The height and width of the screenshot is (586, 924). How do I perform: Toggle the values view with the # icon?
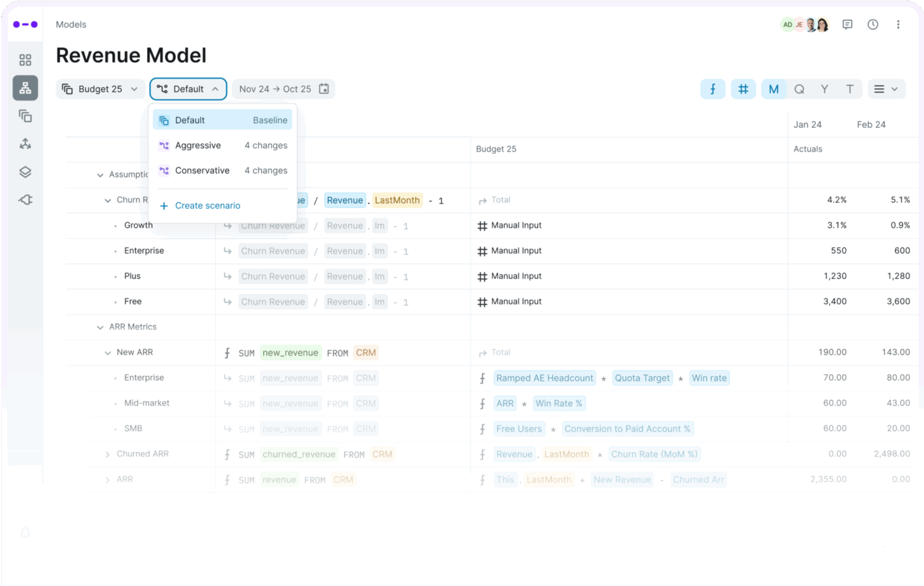(x=743, y=88)
